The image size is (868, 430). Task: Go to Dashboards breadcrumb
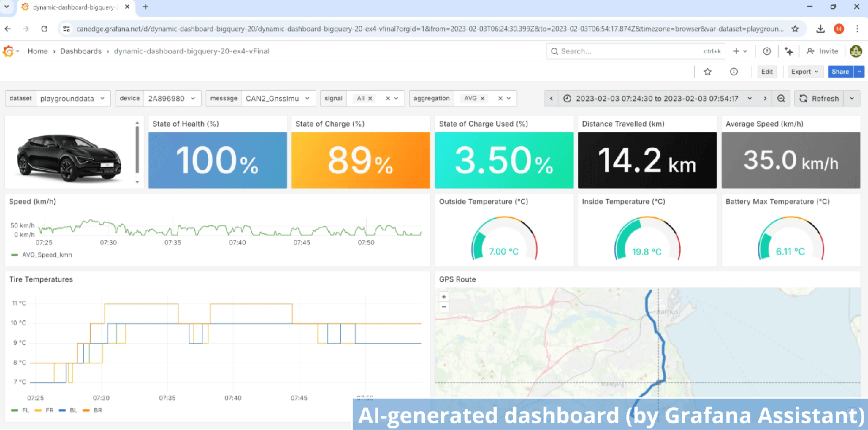[81, 51]
